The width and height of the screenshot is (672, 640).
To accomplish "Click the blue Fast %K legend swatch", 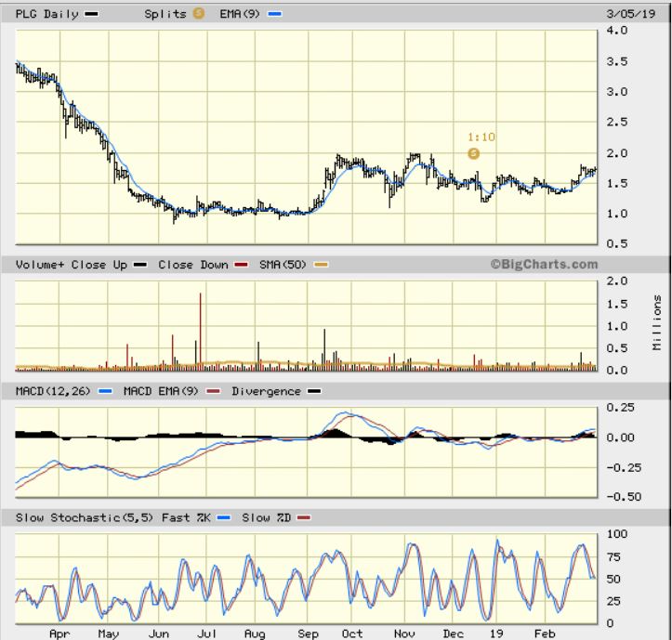I will tap(224, 517).
